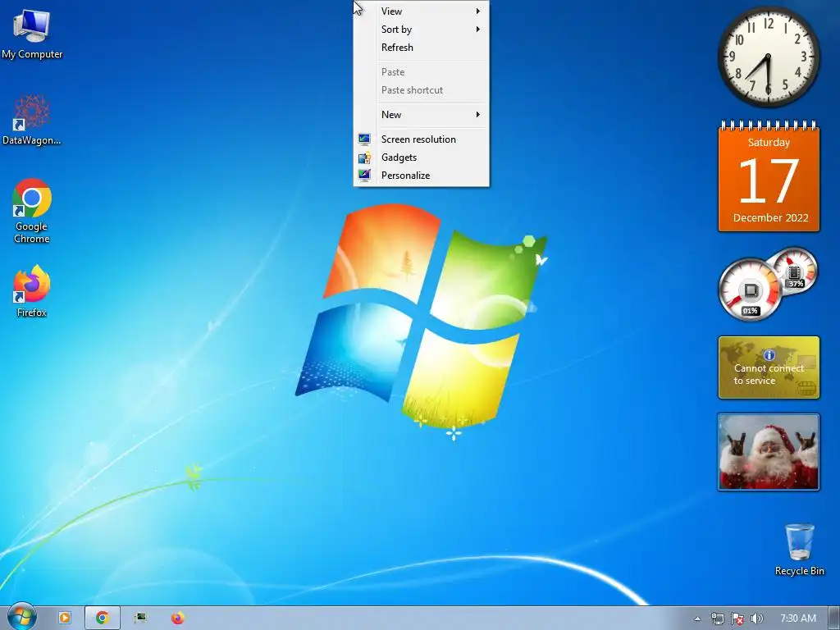Click the volume speaker tray icon

756,619
